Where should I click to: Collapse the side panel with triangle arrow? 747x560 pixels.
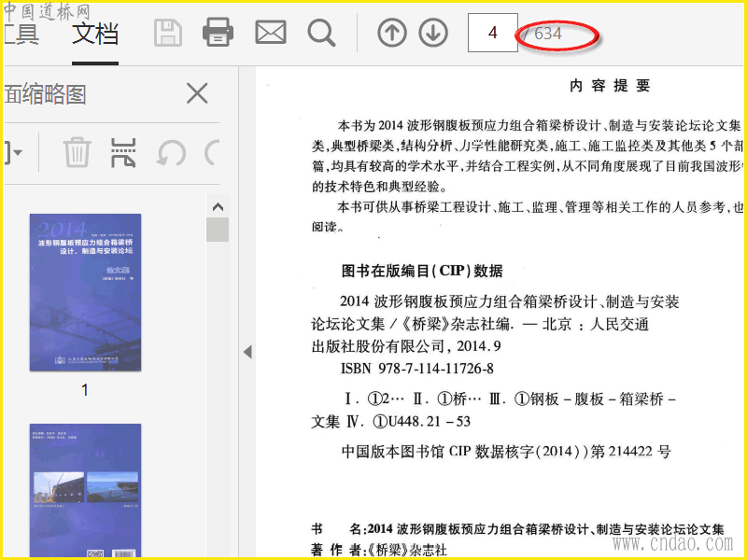point(247,352)
